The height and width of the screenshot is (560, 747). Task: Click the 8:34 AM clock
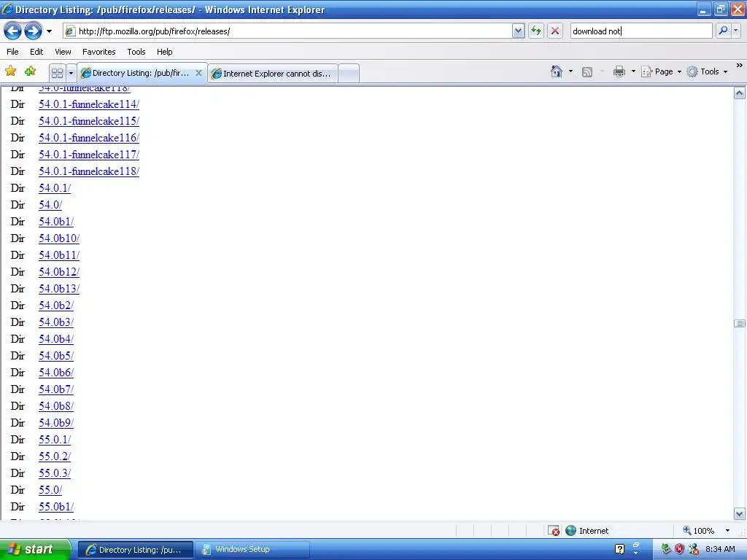(720, 550)
